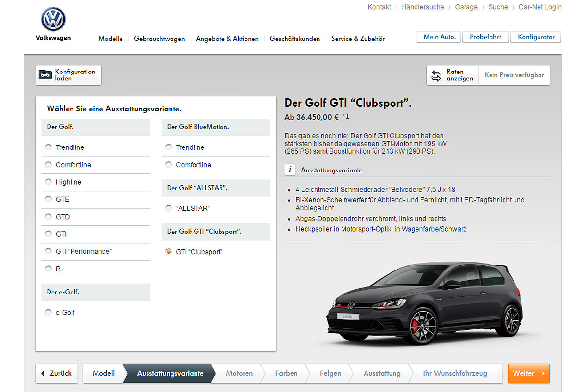The width and height of the screenshot is (588, 392).
Task: Open the Service & Zubehör menu
Action: 358,39
